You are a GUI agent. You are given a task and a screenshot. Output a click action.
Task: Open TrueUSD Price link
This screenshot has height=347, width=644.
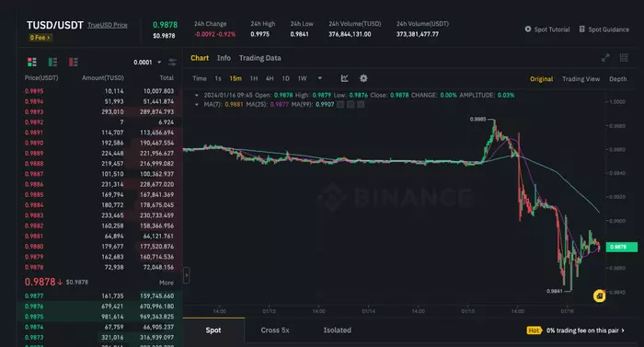[x=108, y=25]
